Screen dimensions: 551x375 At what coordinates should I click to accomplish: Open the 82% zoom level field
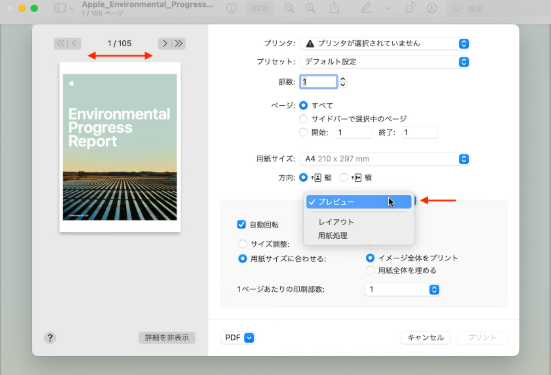[x=260, y=8]
